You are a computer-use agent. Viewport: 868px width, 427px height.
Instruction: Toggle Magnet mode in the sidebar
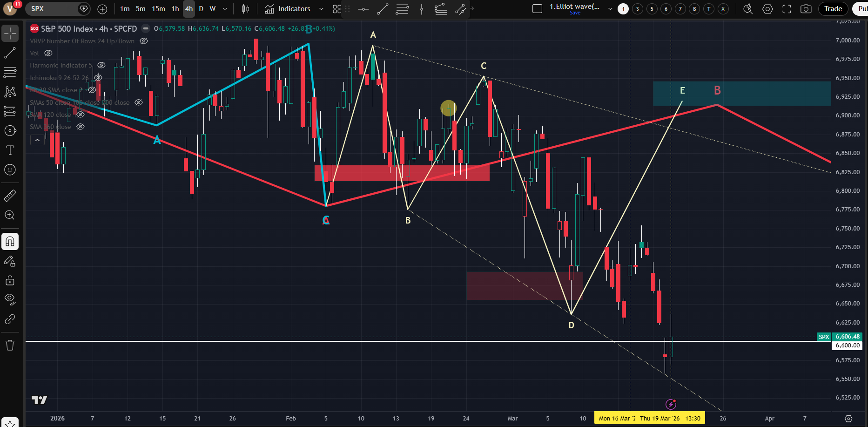click(10, 241)
